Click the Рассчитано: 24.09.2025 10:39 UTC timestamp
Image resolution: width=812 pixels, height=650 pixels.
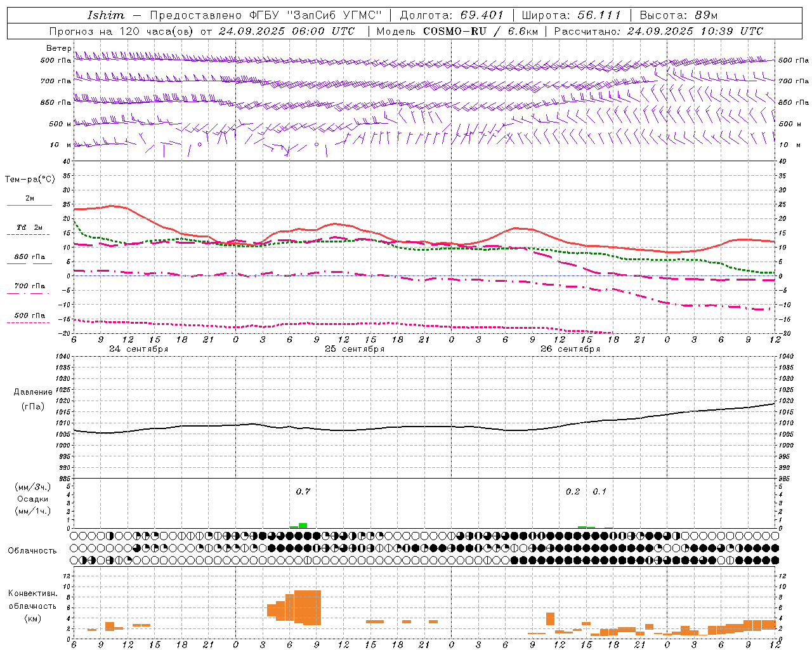658,31
